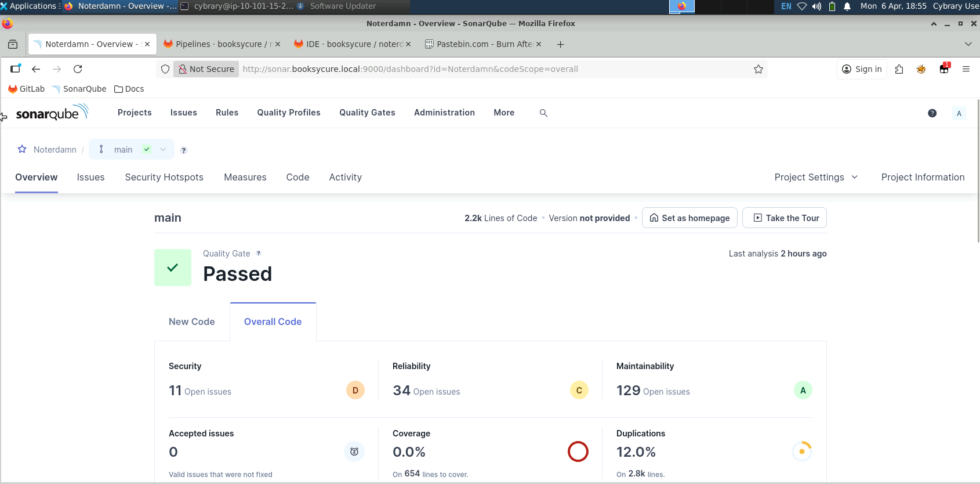The image size is (980, 484).
Task: Expand the Project Settings dropdown
Action: pyautogui.click(x=815, y=178)
